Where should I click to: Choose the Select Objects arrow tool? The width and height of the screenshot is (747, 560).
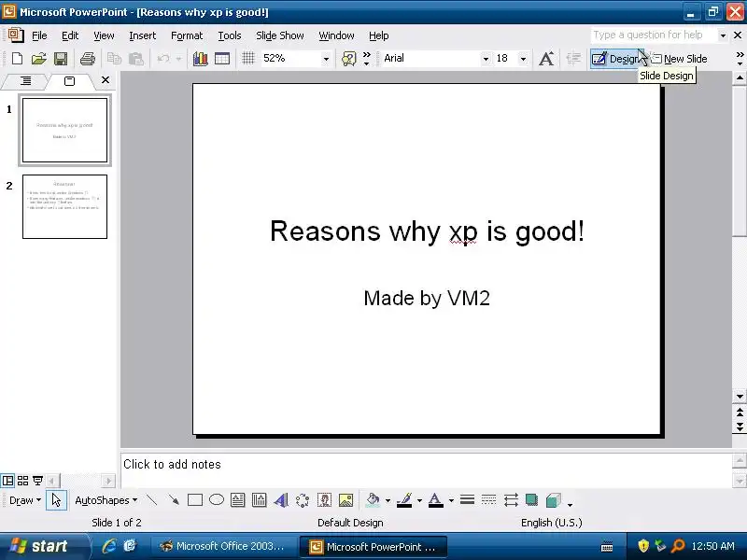(56, 500)
